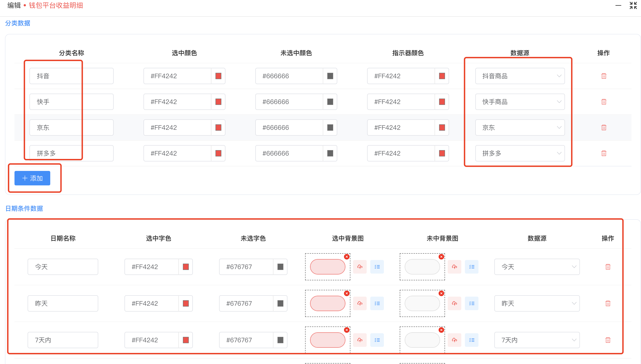Image resolution: width=641 pixels, height=364 pixels.
Task: Click the 添加 button to add category
Action: point(32,178)
